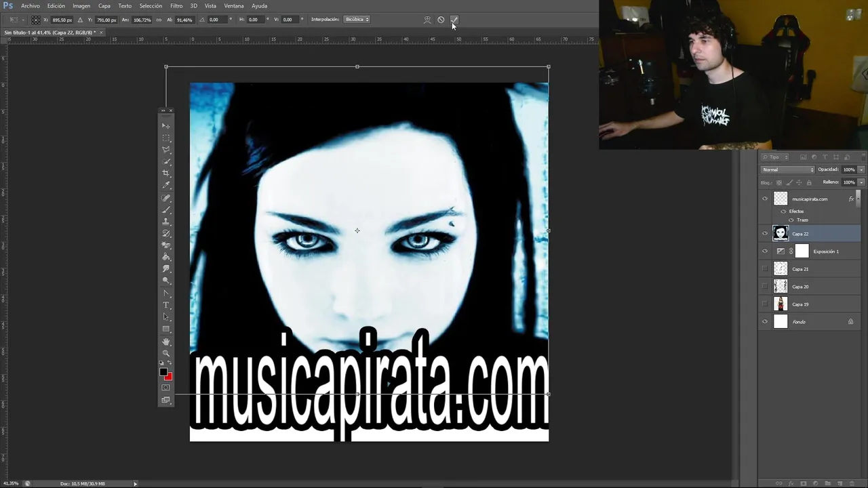Open the Normal blend mode dropdown
The width and height of the screenshot is (868, 488).
point(787,169)
